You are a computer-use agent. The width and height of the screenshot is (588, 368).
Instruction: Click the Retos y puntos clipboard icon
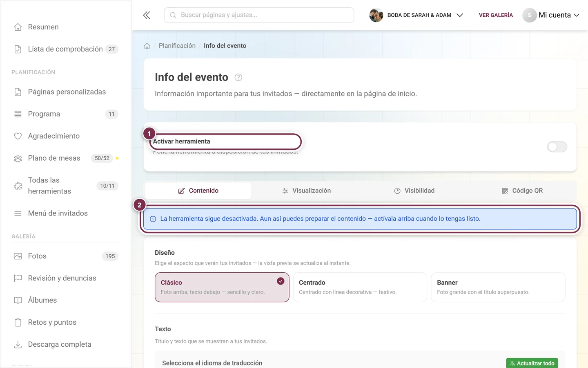click(x=18, y=323)
